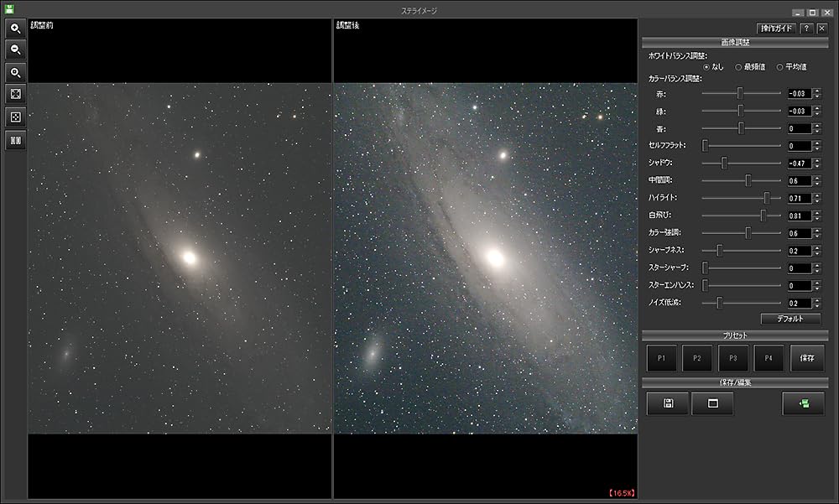The width and height of the screenshot is (839, 504).
Task: Select the zoom out tool
Action: click(x=15, y=50)
